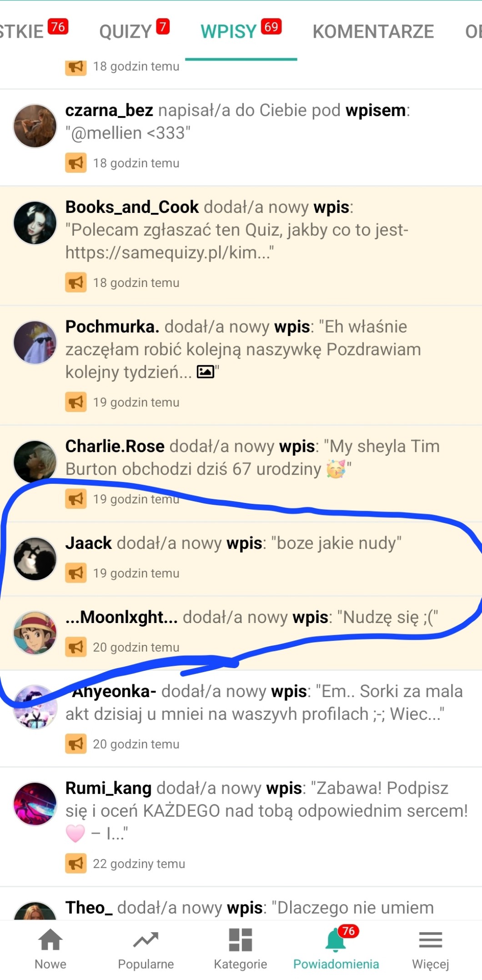Screen dimensions: 482x980
Task: Open Charlie.Rose's post about Tim Burton
Action: click(x=241, y=473)
